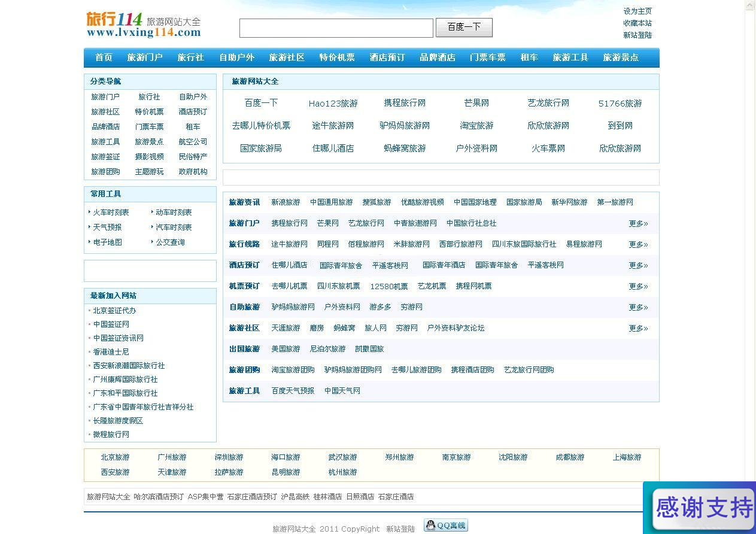
Task: Open 首页 in the blue navigation bar
Action: pyautogui.click(x=104, y=57)
